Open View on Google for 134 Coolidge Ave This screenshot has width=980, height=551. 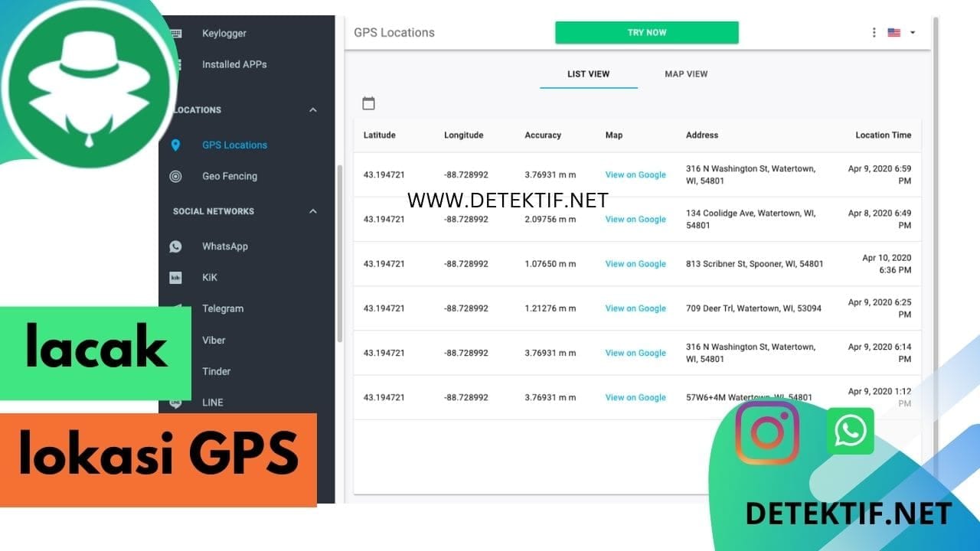tap(635, 220)
